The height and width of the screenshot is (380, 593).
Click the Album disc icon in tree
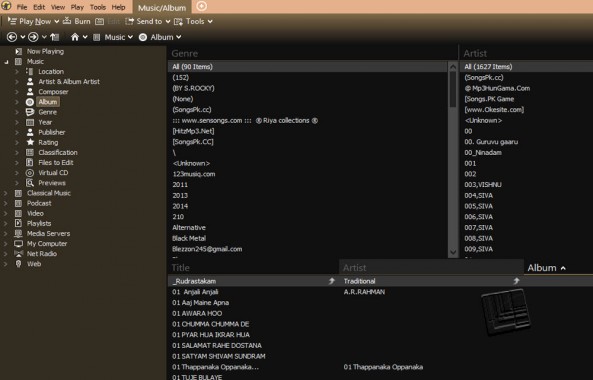[30, 102]
